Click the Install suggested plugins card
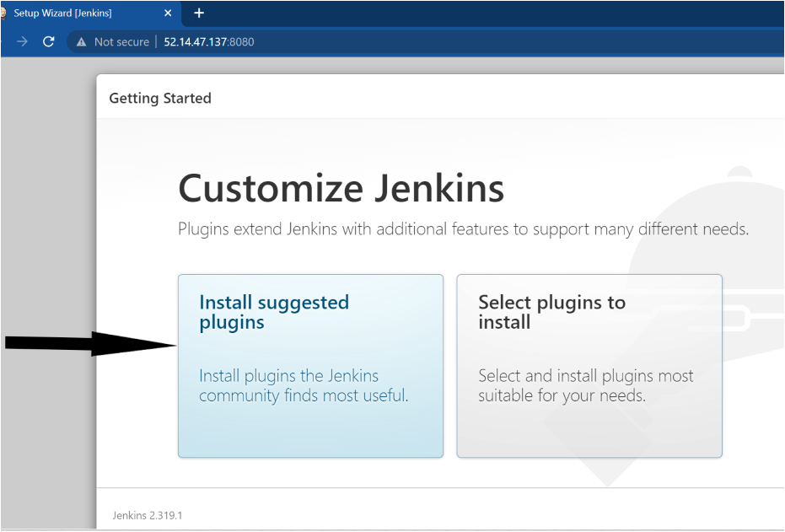Screen dimensions: 785x532 tap(310, 366)
